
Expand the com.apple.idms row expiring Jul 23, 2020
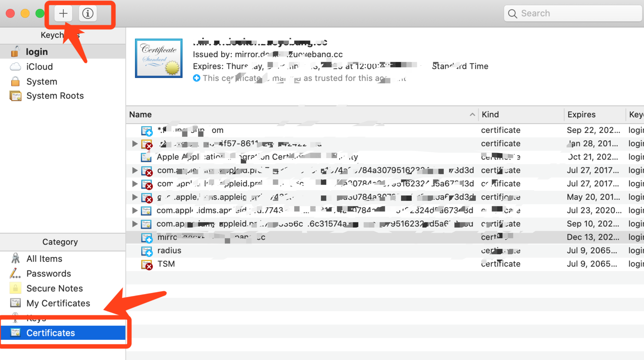coord(135,210)
